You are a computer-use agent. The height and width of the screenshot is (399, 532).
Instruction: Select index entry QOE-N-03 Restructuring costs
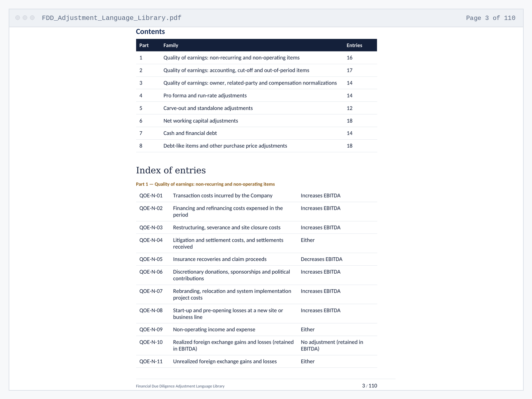pyautogui.click(x=256, y=227)
